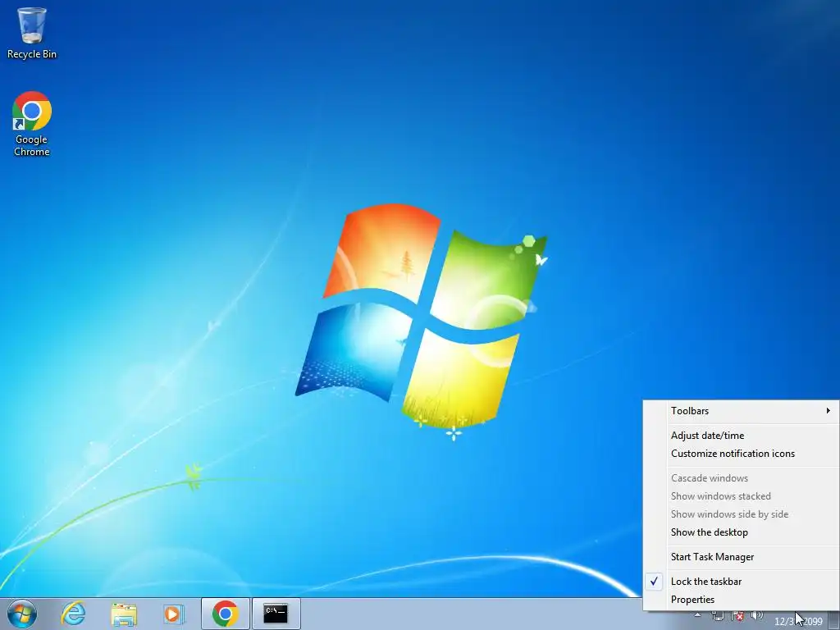Show hidden tray icons arrow

(697, 615)
